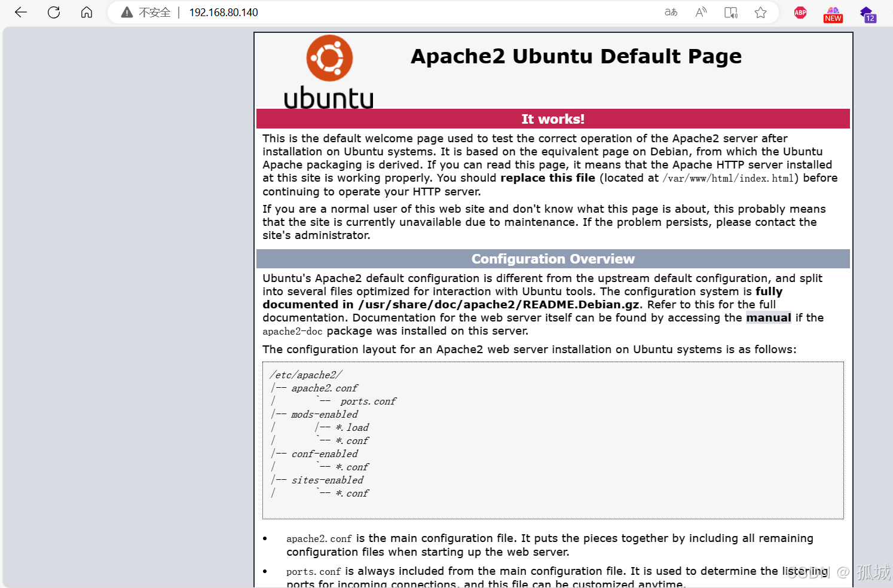Click the 'Configuration Overview' section header
This screenshot has width=893, height=588.
click(x=553, y=259)
